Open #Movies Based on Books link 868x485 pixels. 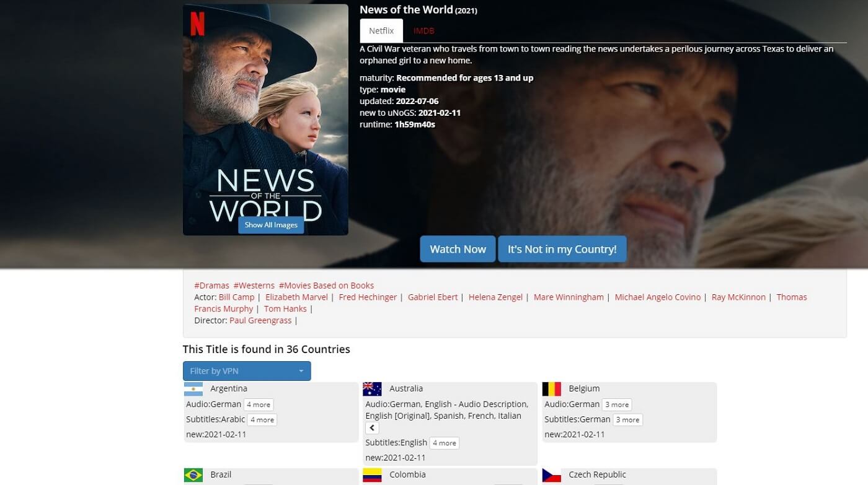(x=327, y=286)
